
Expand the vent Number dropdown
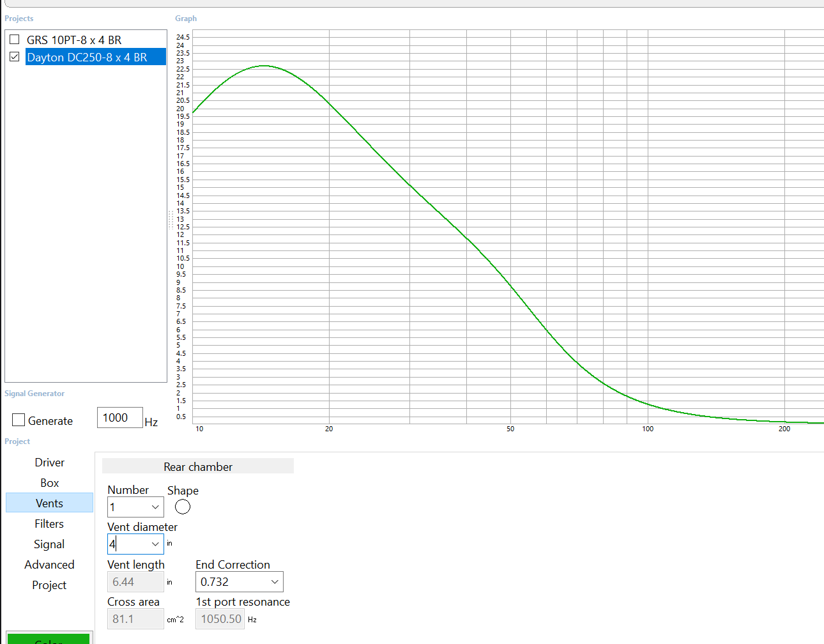click(155, 507)
